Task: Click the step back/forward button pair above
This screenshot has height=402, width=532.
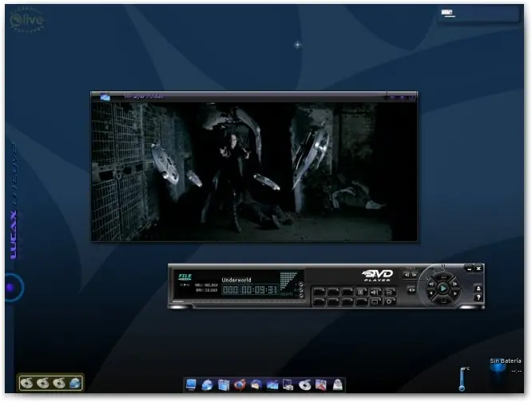Action: 411,275
